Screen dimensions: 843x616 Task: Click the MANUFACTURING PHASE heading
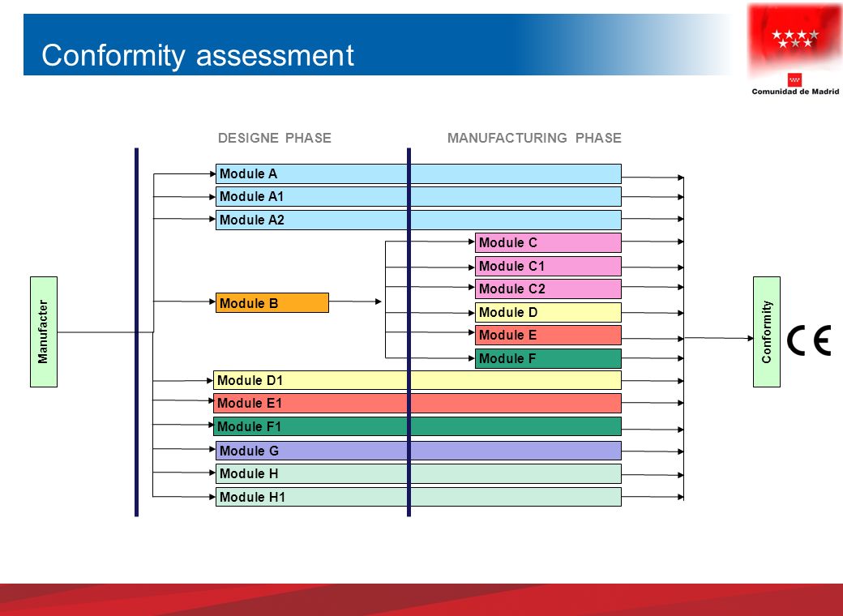[x=534, y=138]
